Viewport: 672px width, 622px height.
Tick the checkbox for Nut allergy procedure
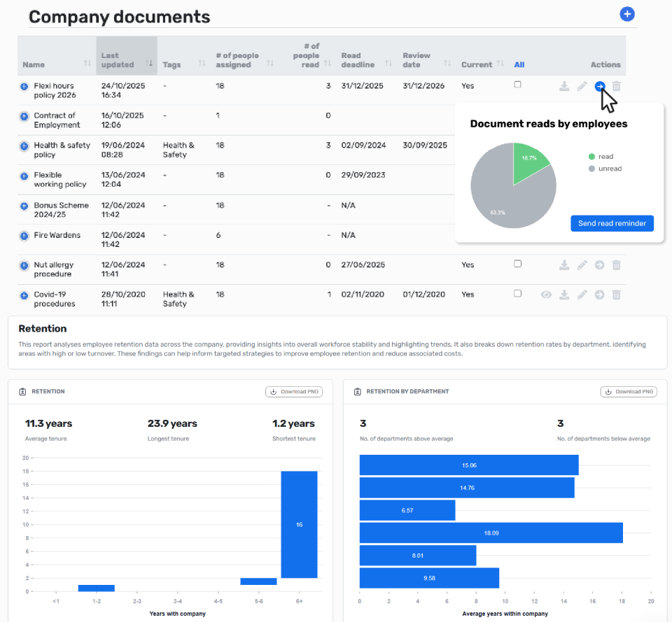[518, 264]
